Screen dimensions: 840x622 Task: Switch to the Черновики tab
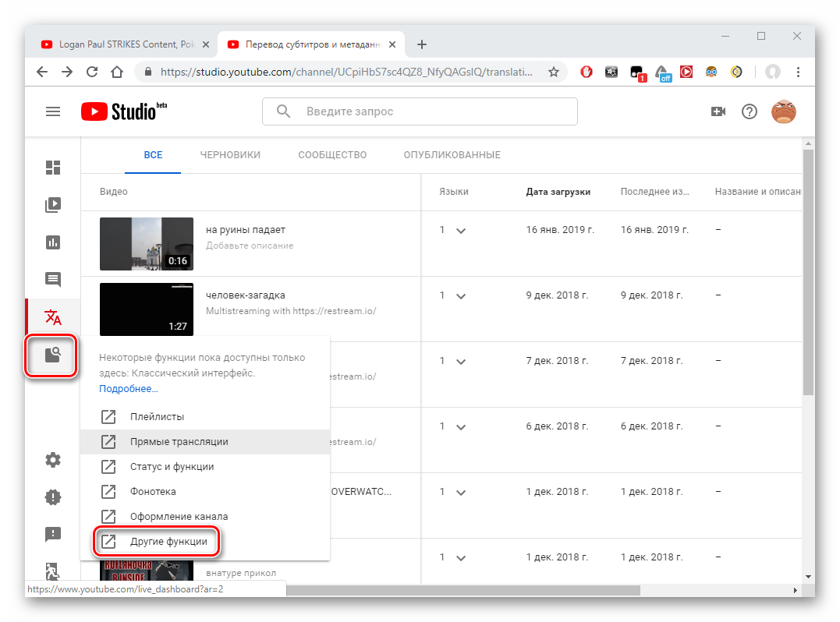(x=229, y=155)
